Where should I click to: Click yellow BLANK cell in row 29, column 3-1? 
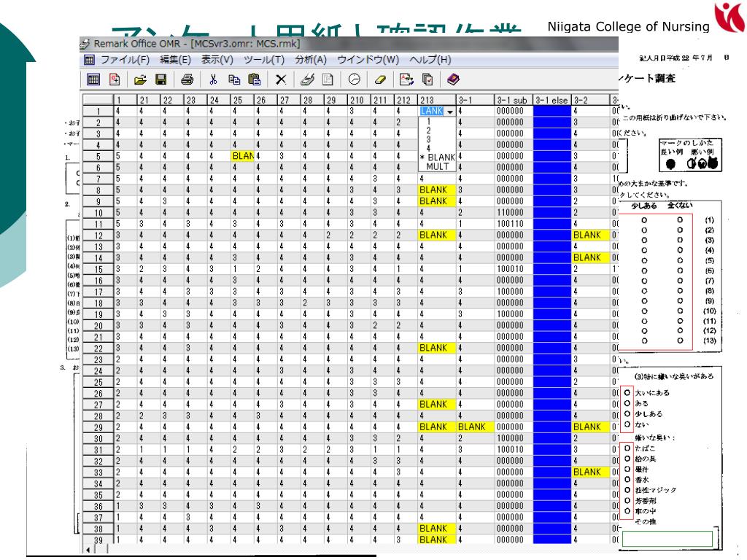click(476, 427)
